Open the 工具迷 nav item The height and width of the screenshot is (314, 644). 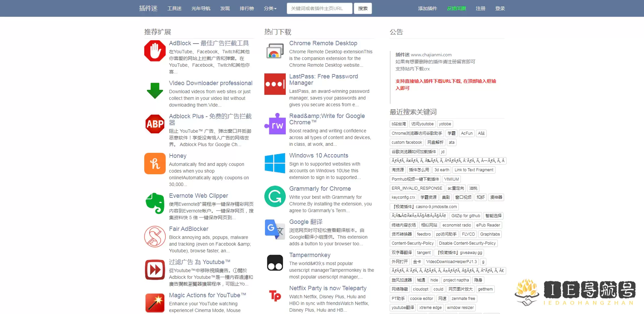click(x=174, y=8)
